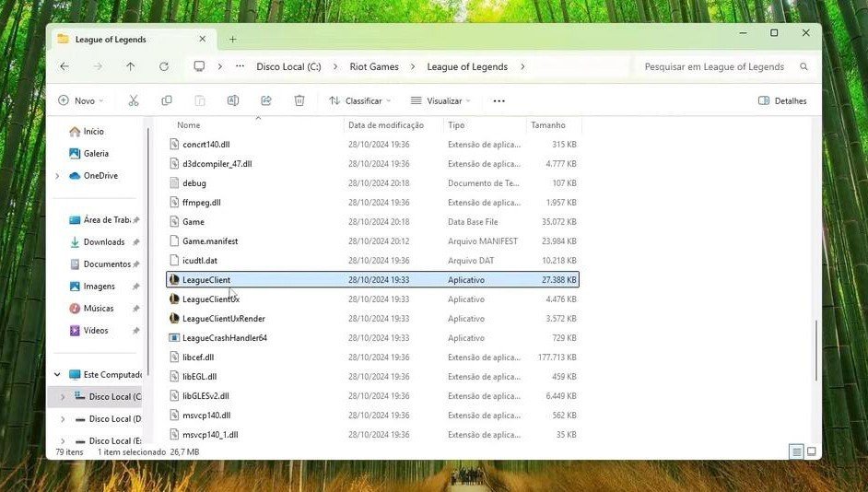Select the msvcp140.dll file
This screenshot has width=868, height=492.
point(373,416)
